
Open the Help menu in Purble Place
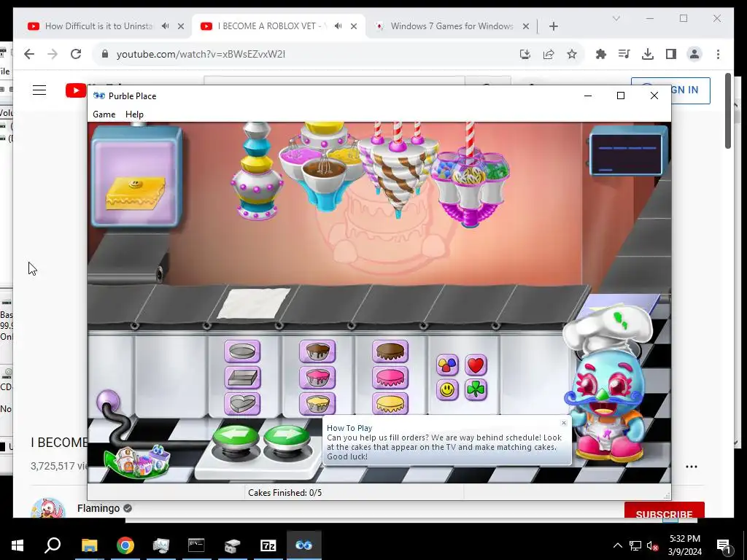(134, 114)
